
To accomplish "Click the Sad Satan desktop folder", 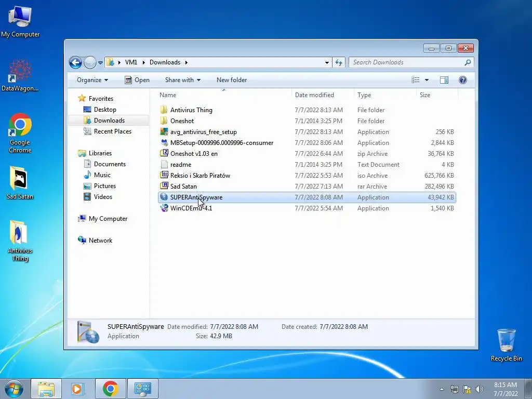I will point(20,182).
